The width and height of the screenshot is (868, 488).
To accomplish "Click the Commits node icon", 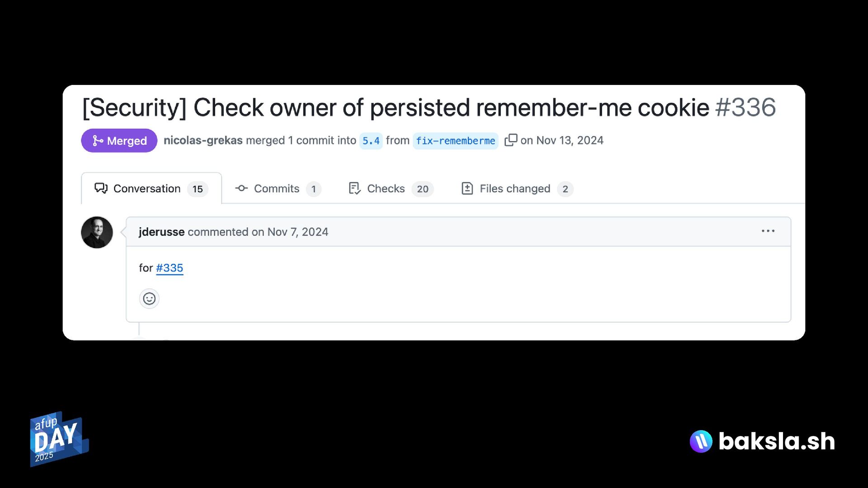I will 241,188.
